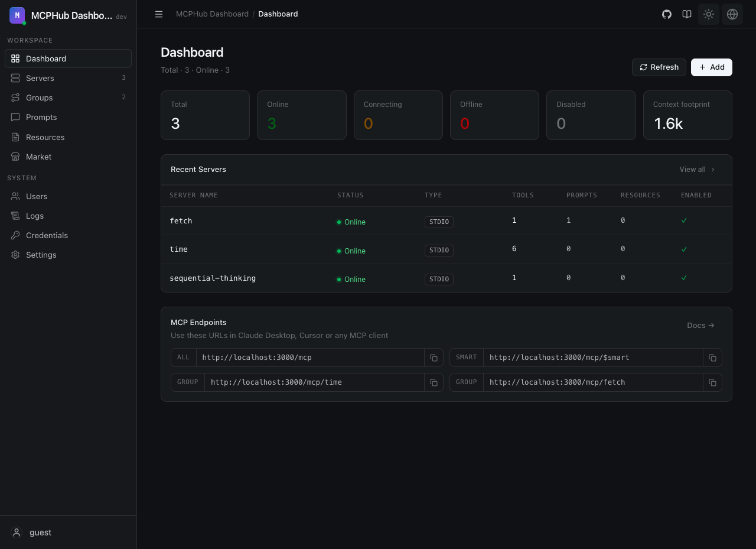This screenshot has height=549, width=756.
Task: Click the Online servers count card
Action: (302, 115)
